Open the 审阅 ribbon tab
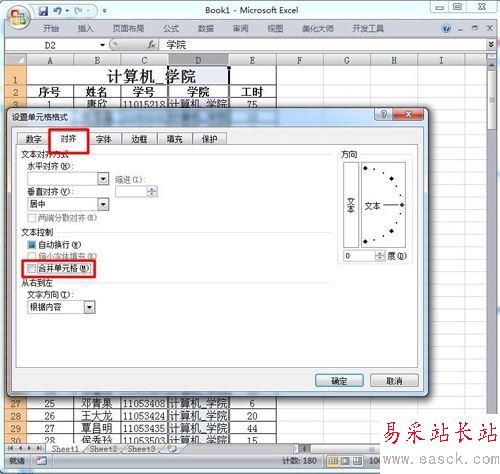The height and width of the screenshot is (474, 500). point(240,29)
